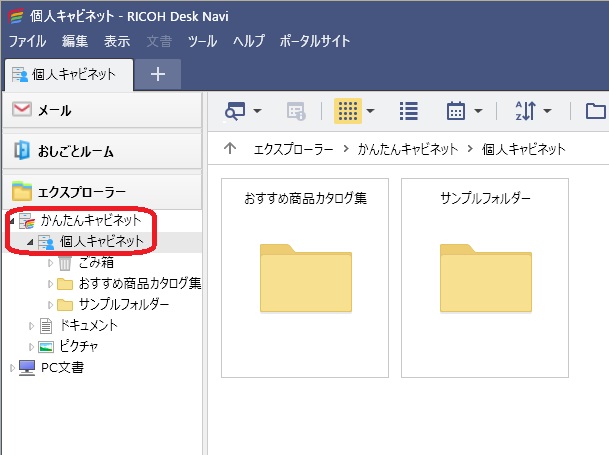The height and width of the screenshot is (455, 609).
Task: Expand the PC文書 tree node
Action: tap(12, 368)
